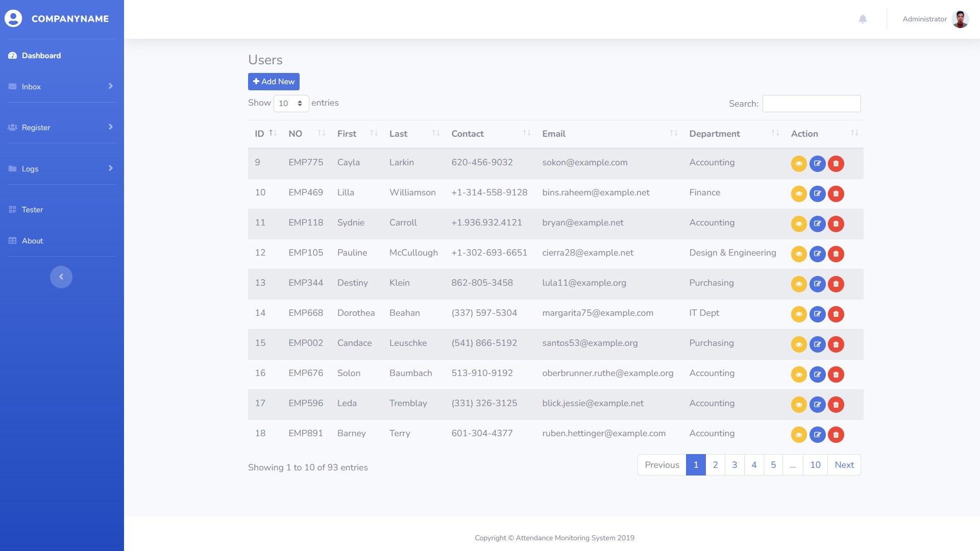Click the delete icon for Barney Terry
980x551 pixels.
pyautogui.click(x=836, y=435)
